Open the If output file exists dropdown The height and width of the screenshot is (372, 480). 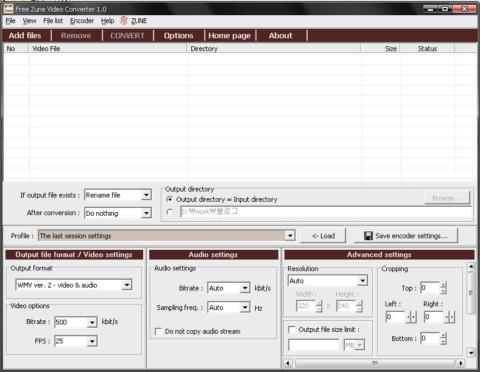146,195
